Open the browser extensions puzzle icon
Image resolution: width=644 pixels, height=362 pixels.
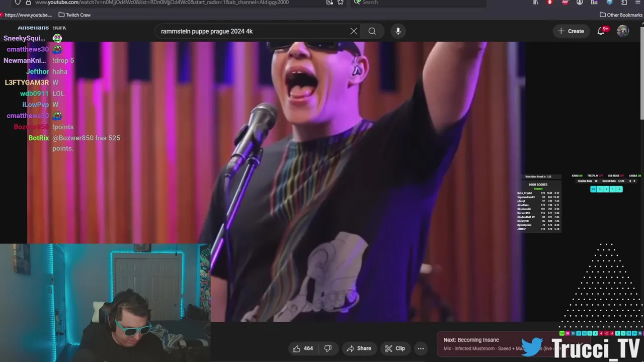tap(624, 3)
